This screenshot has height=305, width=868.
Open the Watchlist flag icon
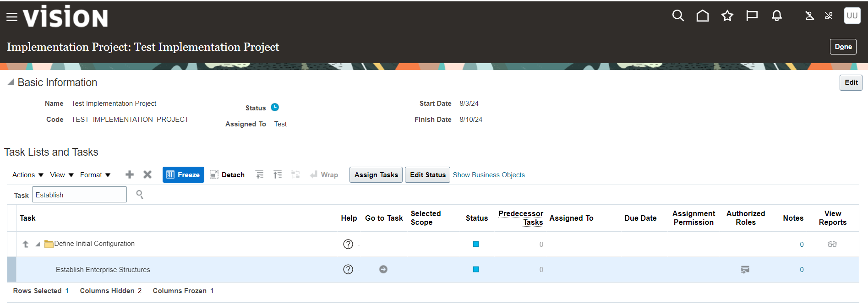(752, 16)
